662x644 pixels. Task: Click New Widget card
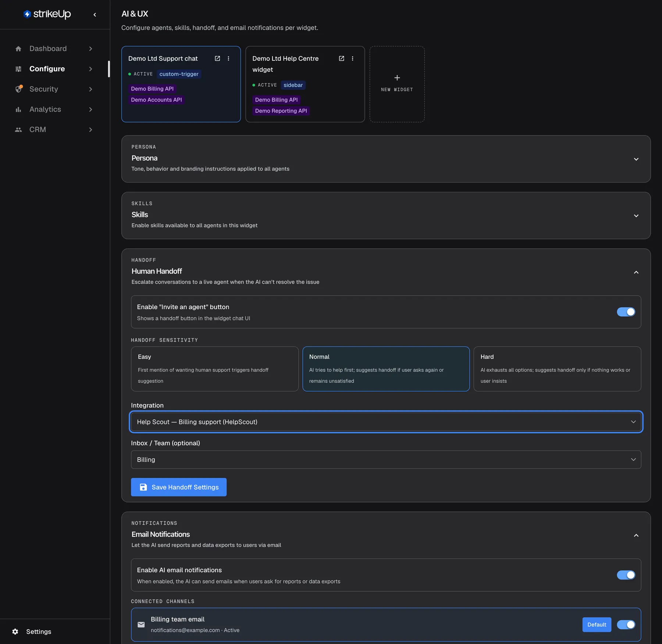[397, 84]
